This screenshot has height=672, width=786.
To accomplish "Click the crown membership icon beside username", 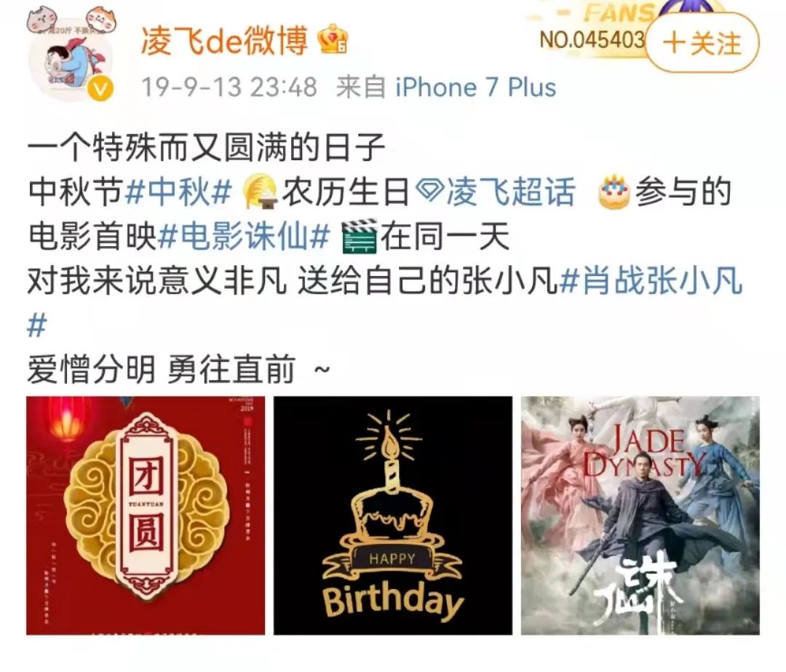I will point(334,39).
